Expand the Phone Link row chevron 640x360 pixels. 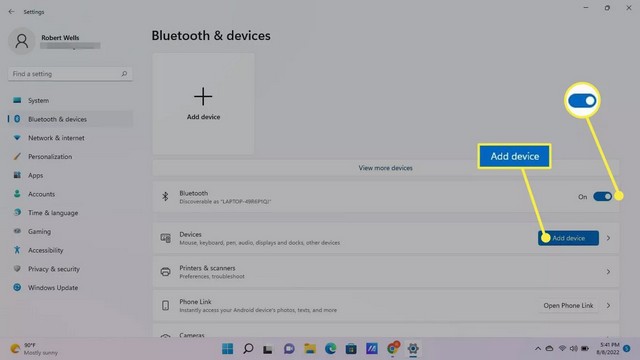(x=608, y=306)
